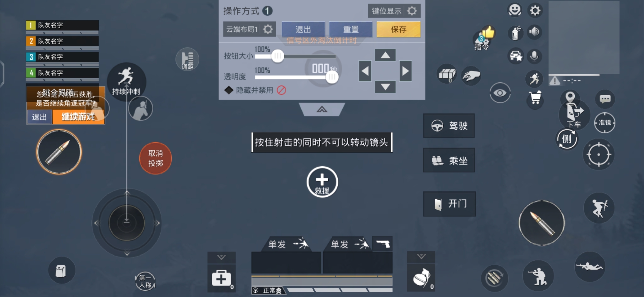This screenshot has width=644, height=297.
Task: Select the 持续冲刺 sprint icon
Action: [x=126, y=81]
